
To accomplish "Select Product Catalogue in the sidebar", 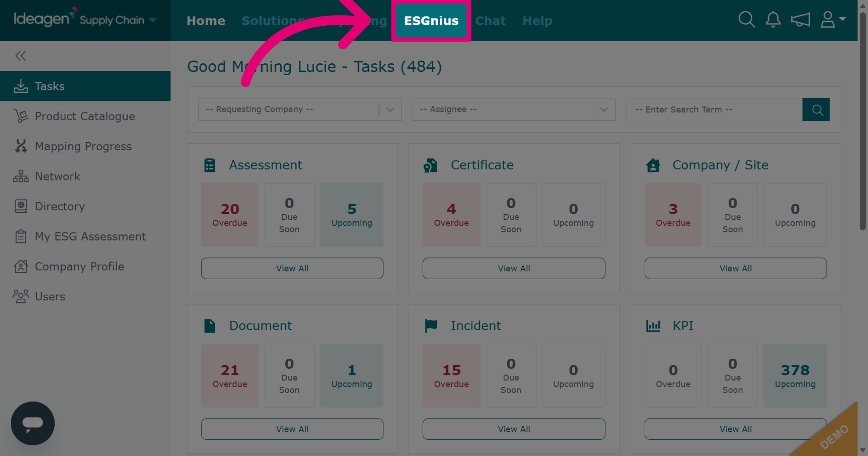I will click(85, 116).
